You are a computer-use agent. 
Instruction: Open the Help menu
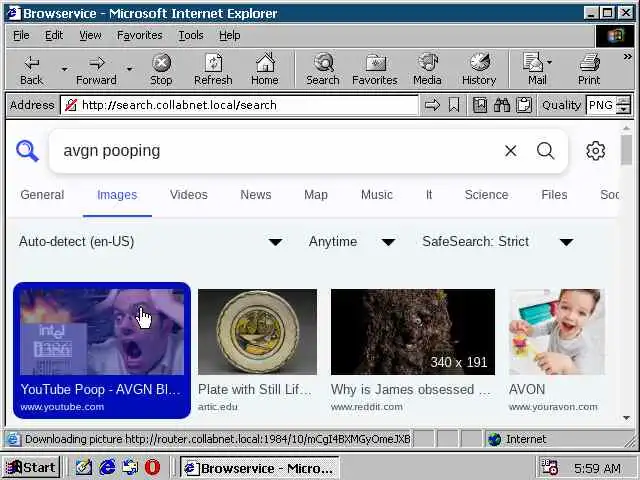tap(229, 36)
